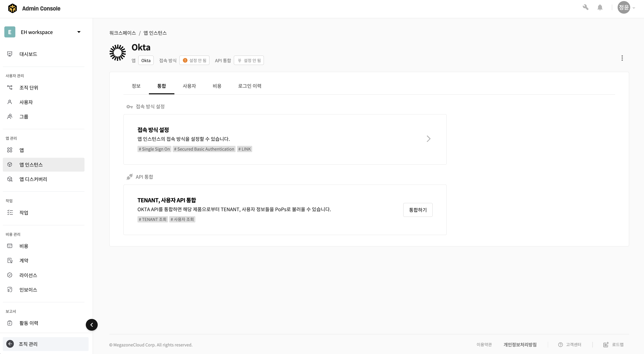Open the 정윤 user avatar menu
The height and width of the screenshot is (354, 644).
pos(623,8)
